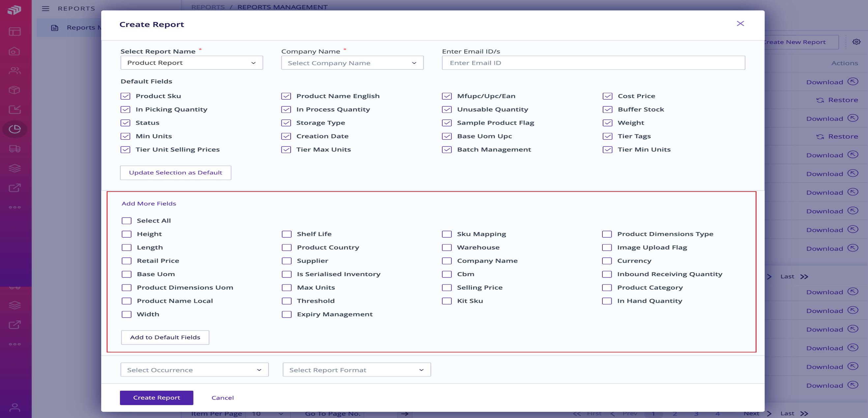
Task: Open the Select Report Format dropdown
Action: pos(357,370)
